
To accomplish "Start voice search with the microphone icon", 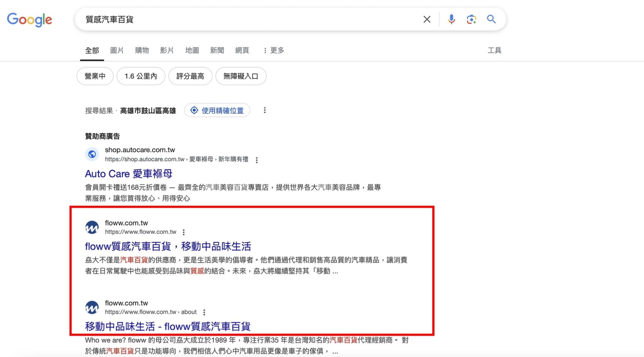I will [451, 19].
